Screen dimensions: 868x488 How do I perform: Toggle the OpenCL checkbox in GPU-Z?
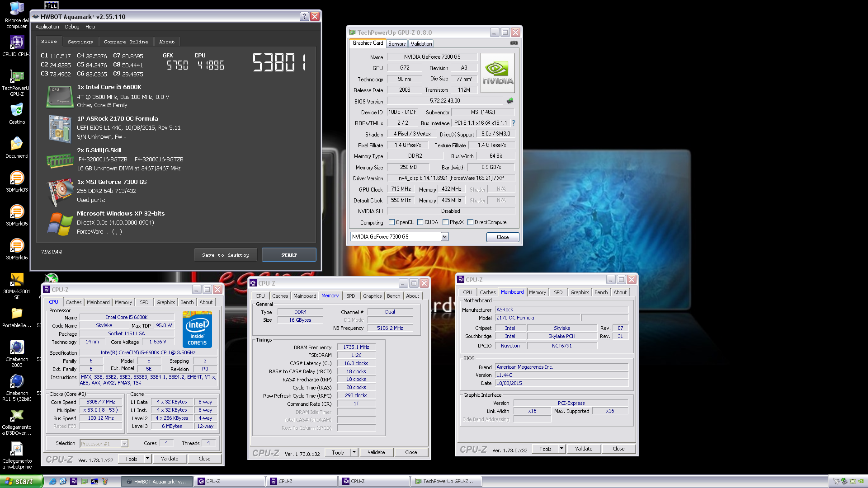tap(392, 222)
